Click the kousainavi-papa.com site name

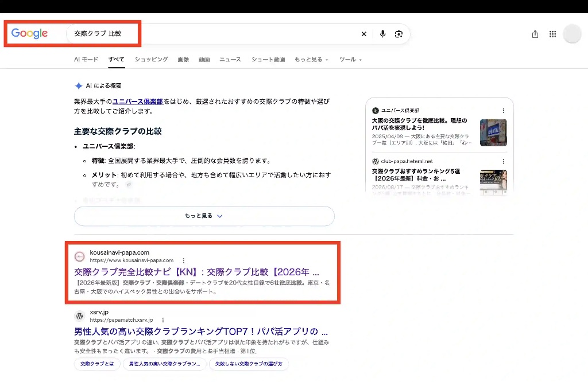(119, 252)
